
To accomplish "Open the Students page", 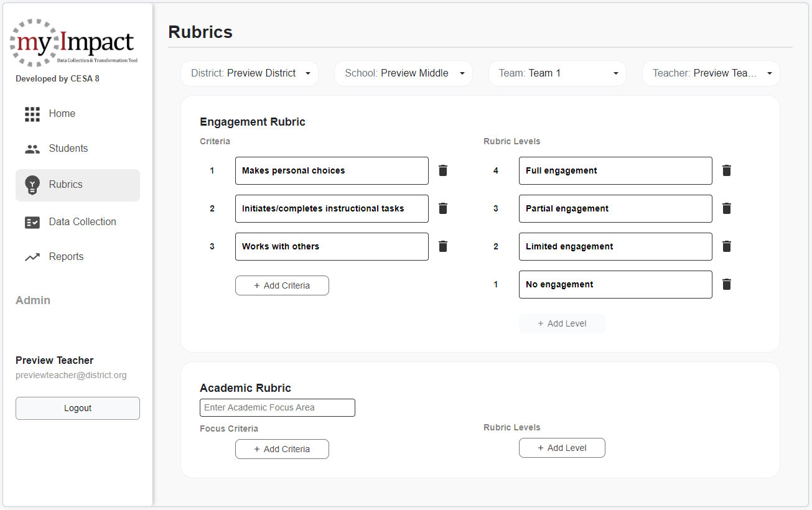I will [x=78, y=149].
